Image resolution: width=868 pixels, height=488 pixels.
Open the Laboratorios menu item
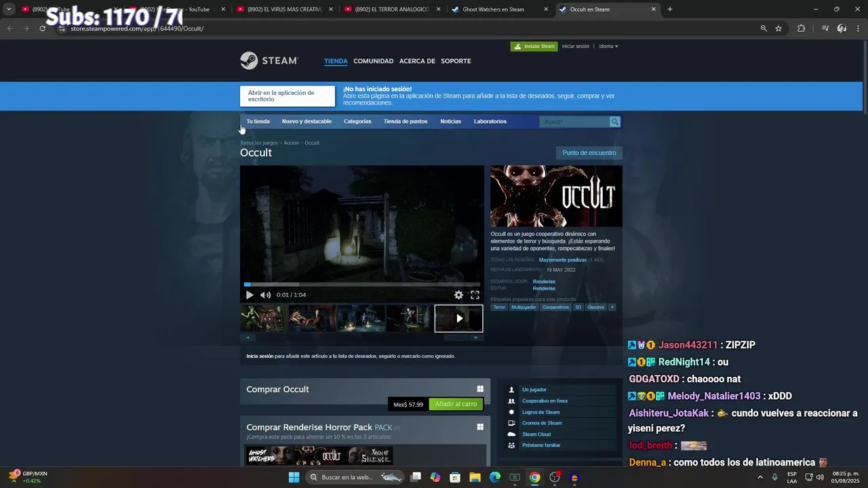[490, 121]
